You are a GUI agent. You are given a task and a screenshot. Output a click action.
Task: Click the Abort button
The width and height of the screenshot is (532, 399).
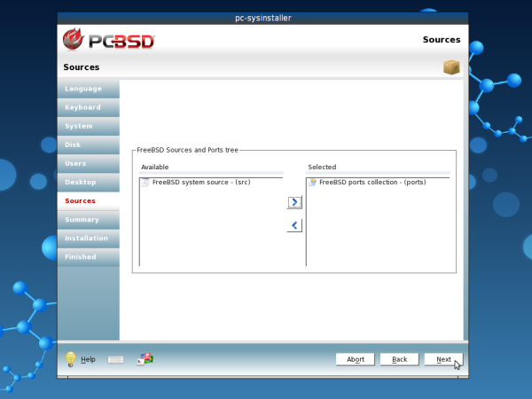click(356, 359)
